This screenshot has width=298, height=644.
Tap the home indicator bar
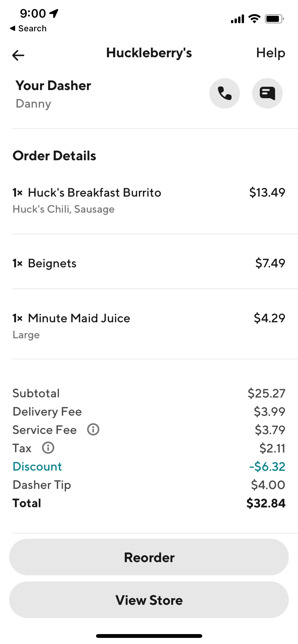click(x=149, y=636)
